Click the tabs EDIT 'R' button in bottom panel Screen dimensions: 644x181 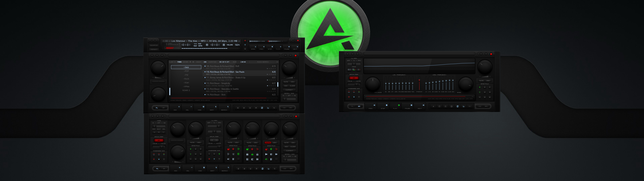coord(159,132)
